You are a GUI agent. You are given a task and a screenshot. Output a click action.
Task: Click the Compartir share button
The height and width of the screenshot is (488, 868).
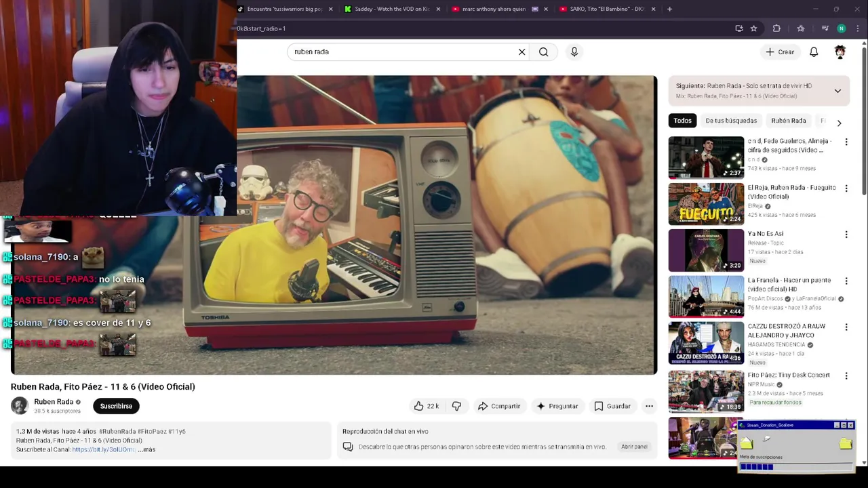(x=499, y=406)
